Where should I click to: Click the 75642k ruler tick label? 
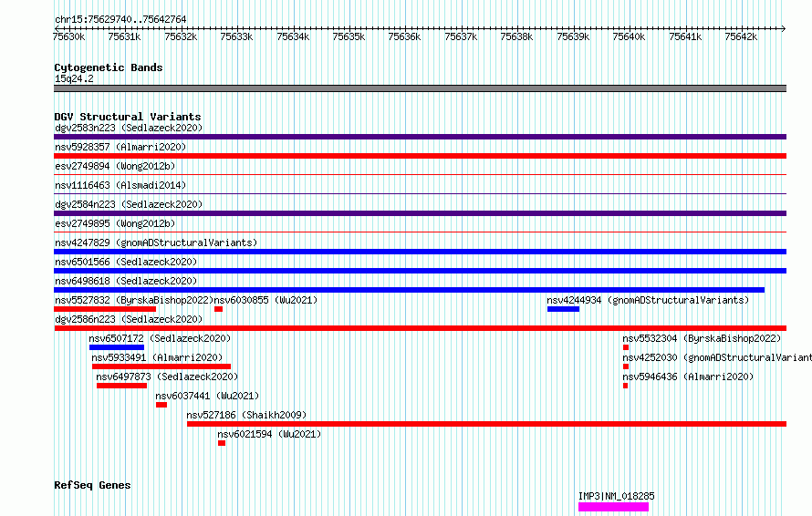741,36
